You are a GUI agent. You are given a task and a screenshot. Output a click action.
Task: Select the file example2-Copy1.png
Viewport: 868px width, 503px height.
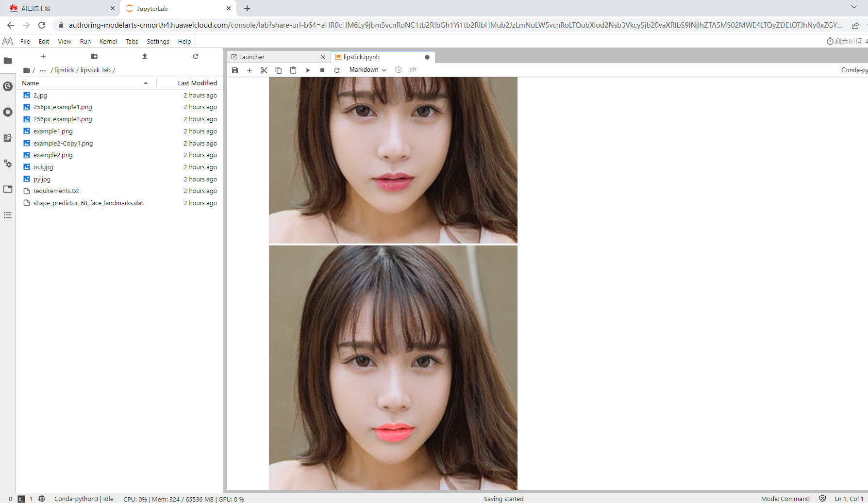120,144
